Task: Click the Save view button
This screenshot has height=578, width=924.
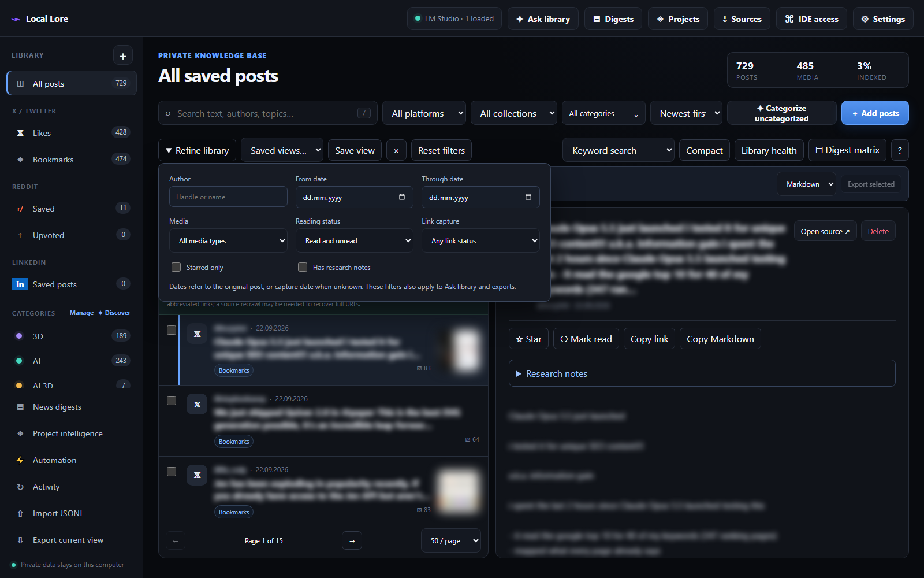Action: (x=355, y=150)
